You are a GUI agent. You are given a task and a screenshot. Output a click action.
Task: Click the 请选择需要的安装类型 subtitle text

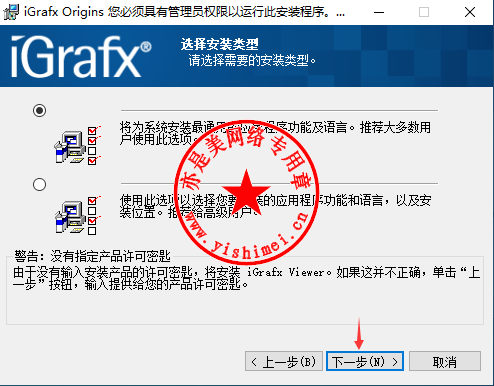pyautogui.click(x=252, y=60)
